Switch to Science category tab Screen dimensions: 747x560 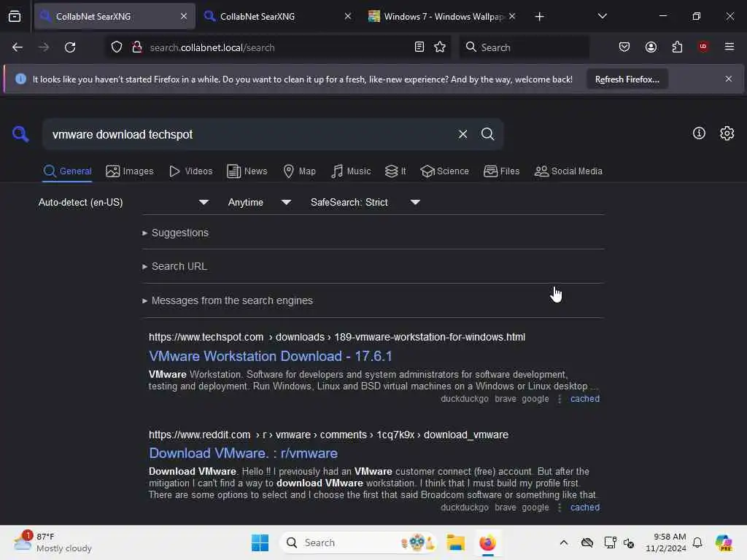pyautogui.click(x=444, y=171)
